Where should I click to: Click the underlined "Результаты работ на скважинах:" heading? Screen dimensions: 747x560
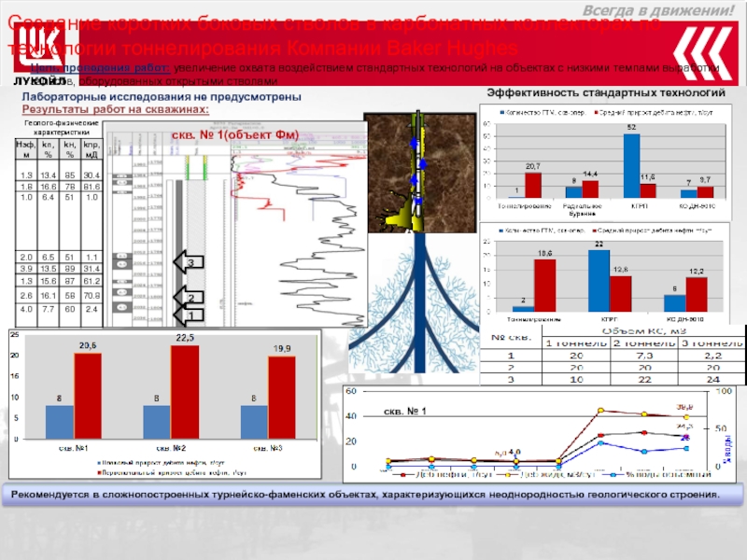pos(115,109)
